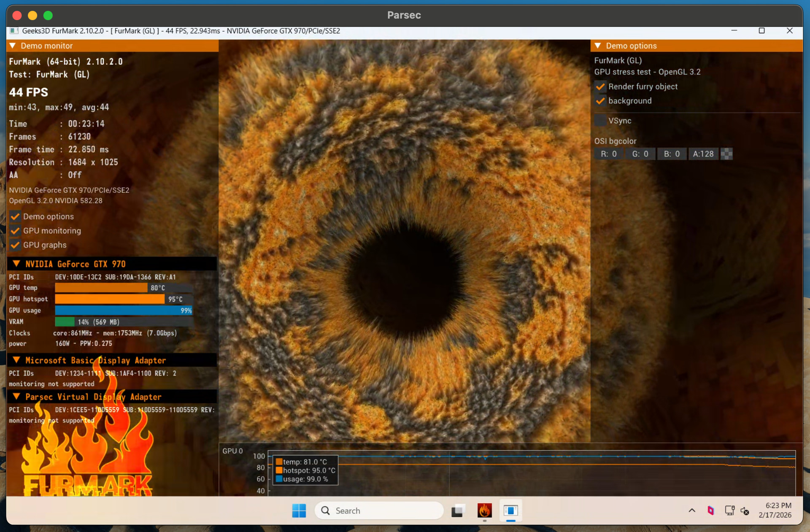810x532 pixels.
Task: Enable the VSync checkbox
Action: (600, 121)
